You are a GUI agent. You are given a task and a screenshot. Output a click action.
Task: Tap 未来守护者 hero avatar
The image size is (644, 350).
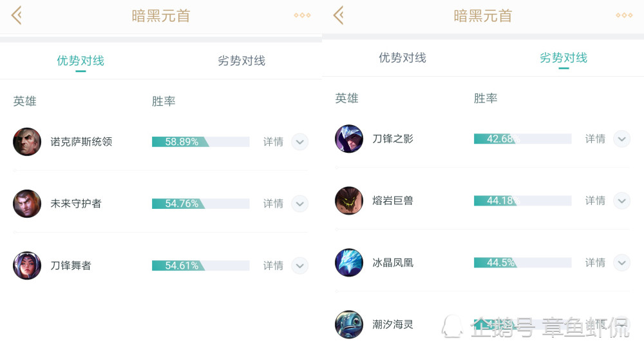(x=27, y=204)
